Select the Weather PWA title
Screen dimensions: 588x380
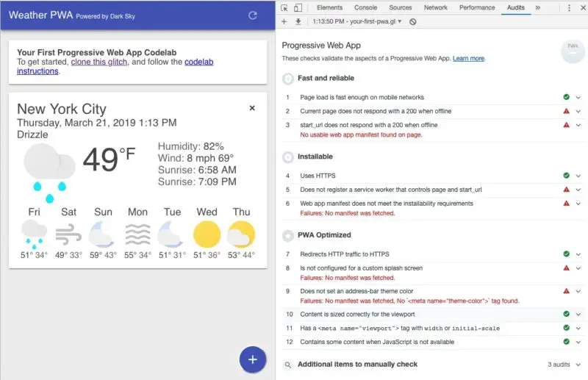tap(40, 15)
